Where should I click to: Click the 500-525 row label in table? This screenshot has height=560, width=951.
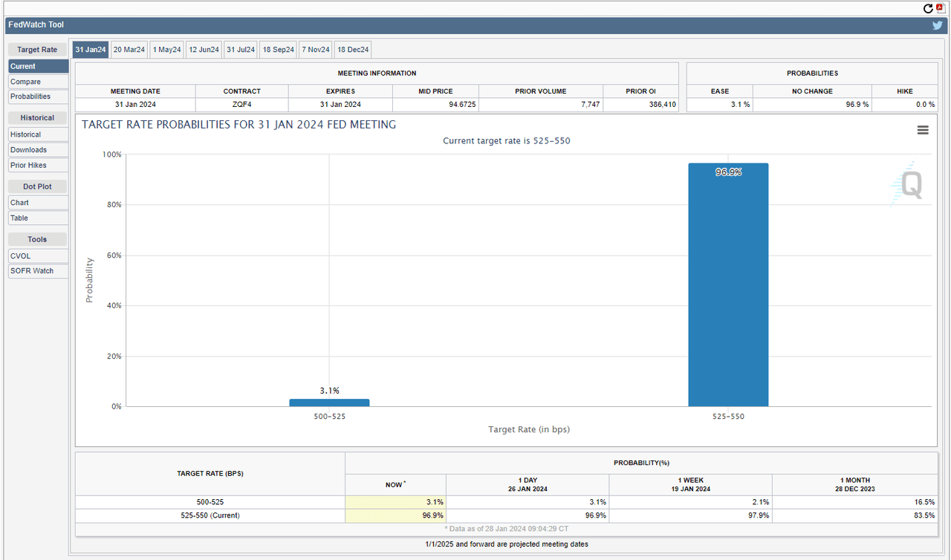210,502
